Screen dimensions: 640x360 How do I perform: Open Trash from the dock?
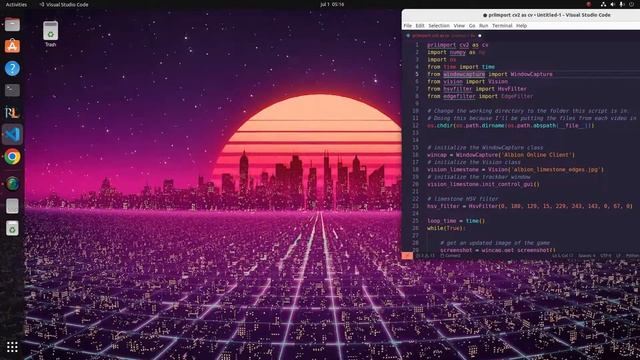[12, 228]
